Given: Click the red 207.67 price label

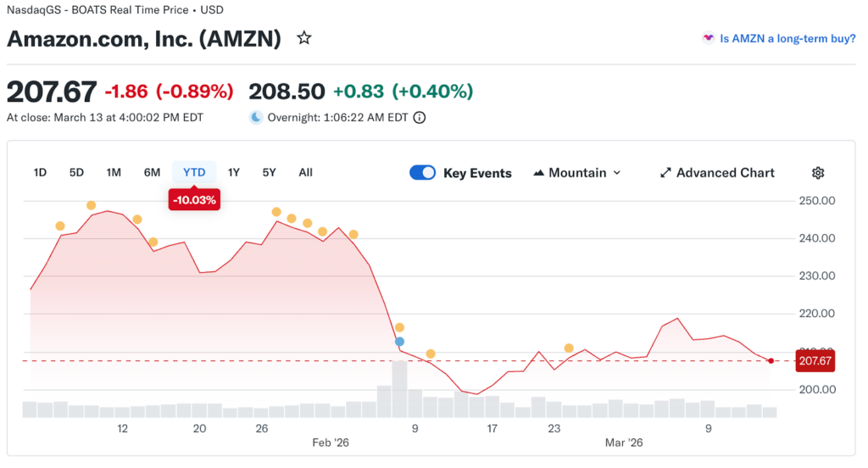Looking at the screenshot, I should coord(815,361).
